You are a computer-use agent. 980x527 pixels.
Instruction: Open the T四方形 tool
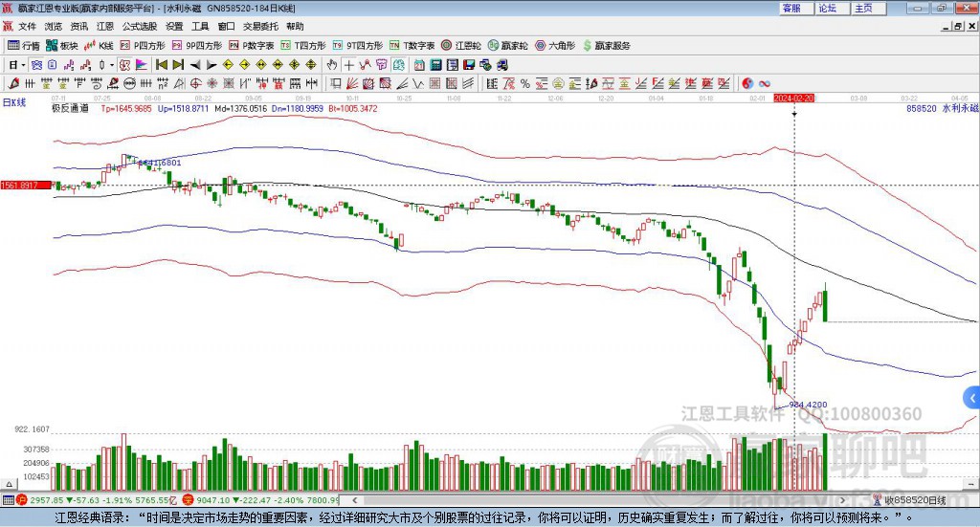(x=303, y=46)
